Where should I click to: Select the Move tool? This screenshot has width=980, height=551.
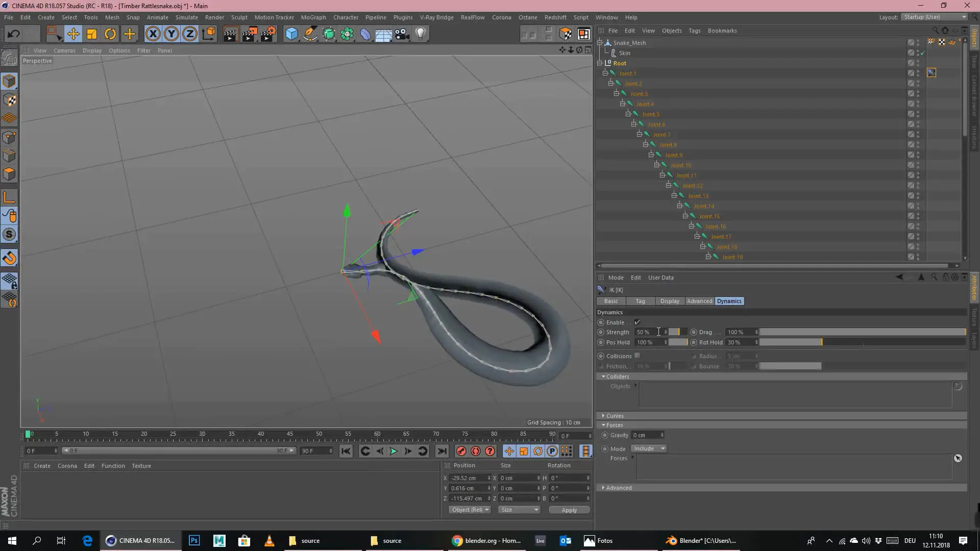(73, 34)
